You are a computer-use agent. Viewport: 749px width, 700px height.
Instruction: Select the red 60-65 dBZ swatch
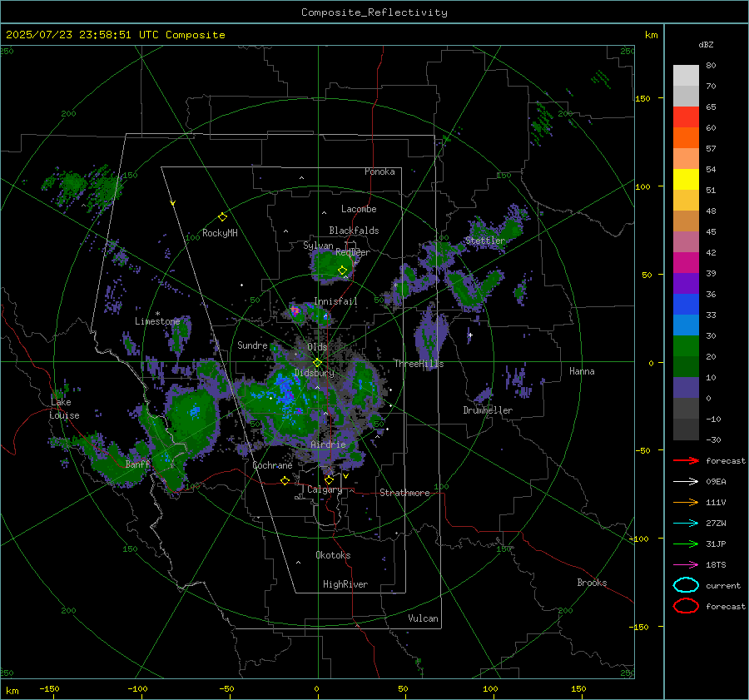686,117
